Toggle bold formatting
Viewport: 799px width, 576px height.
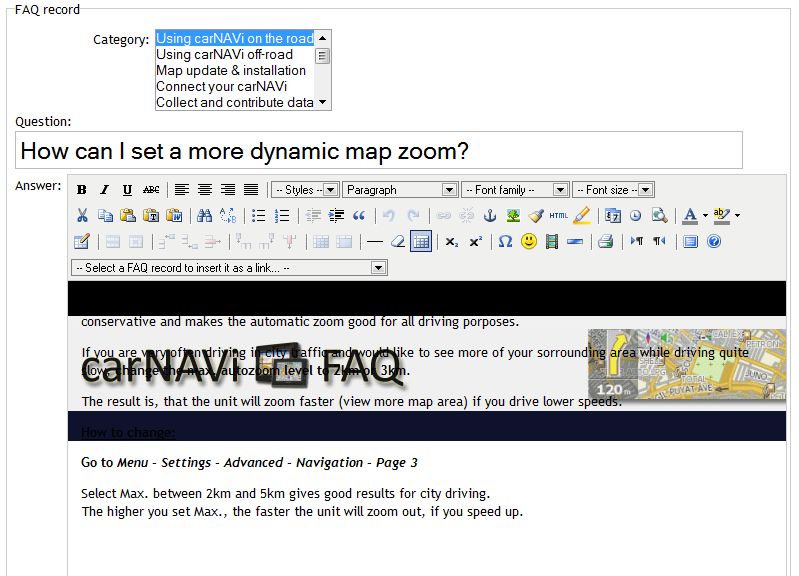tap(82, 190)
